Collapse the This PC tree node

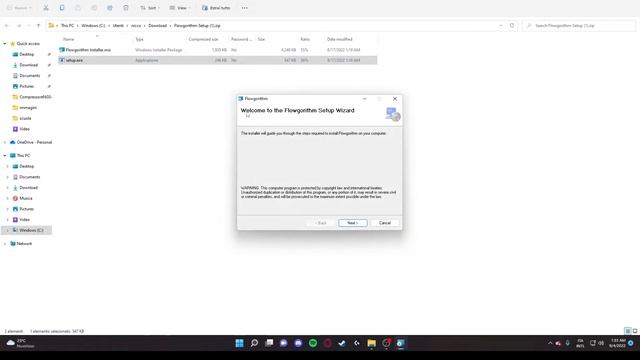coord(5,156)
